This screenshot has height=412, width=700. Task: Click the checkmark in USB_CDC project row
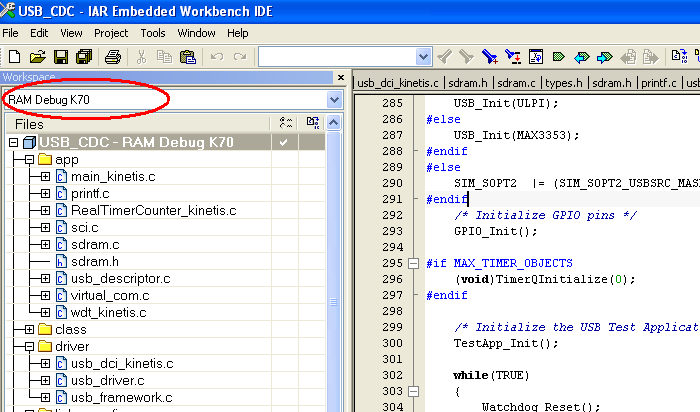tap(283, 143)
